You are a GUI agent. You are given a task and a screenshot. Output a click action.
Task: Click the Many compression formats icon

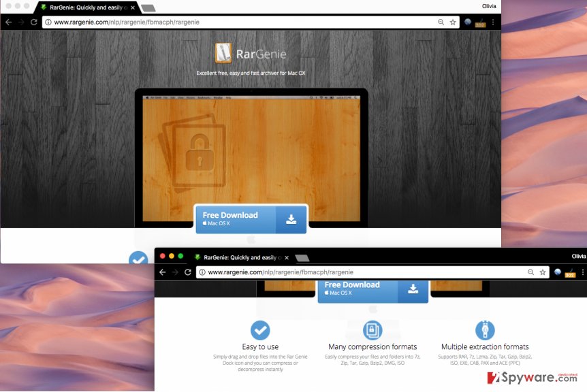(x=372, y=330)
